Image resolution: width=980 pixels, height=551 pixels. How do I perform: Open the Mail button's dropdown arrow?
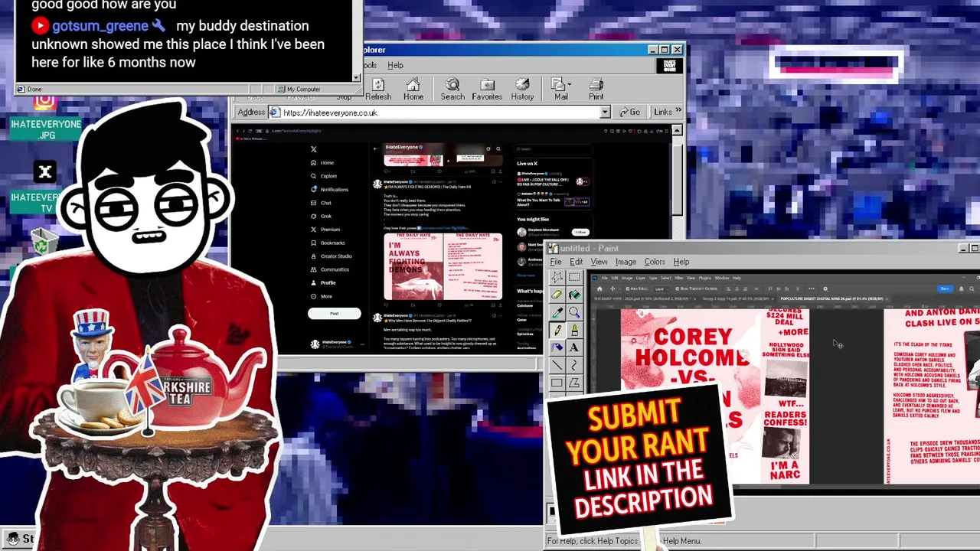point(570,83)
